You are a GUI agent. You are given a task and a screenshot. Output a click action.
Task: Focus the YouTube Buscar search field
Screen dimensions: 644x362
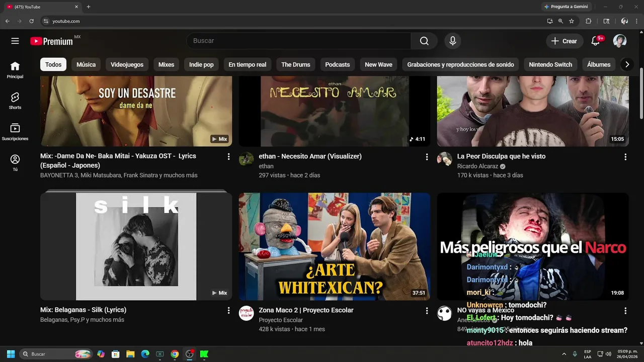pyautogui.click(x=299, y=41)
